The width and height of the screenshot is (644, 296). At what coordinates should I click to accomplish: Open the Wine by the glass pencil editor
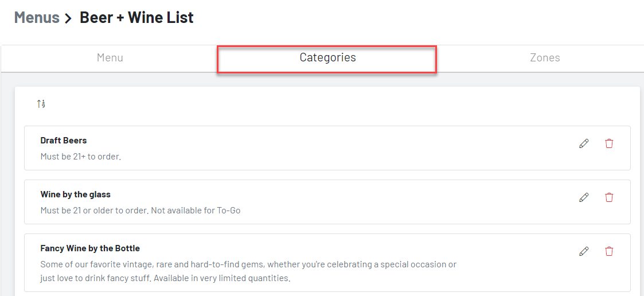(584, 197)
